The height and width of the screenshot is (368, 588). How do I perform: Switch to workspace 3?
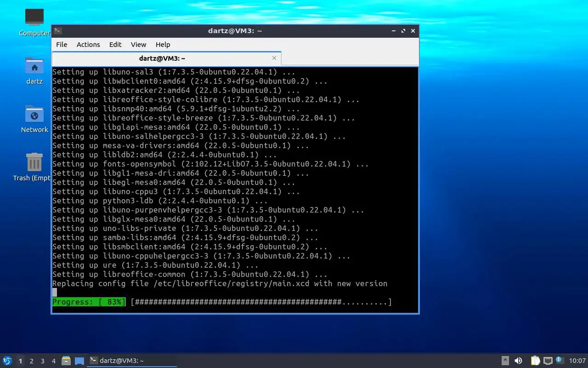tap(42, 361)
